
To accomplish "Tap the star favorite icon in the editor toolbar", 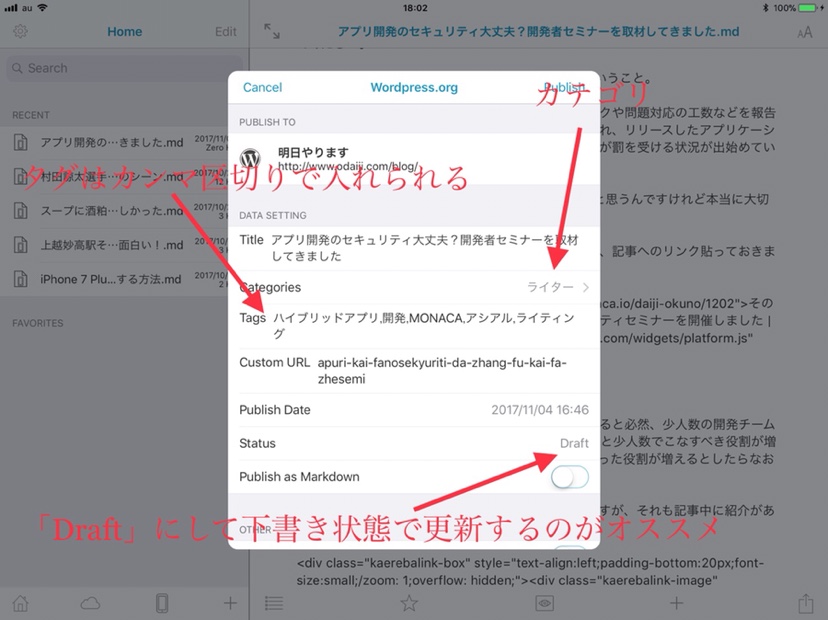I will point(409,603).
